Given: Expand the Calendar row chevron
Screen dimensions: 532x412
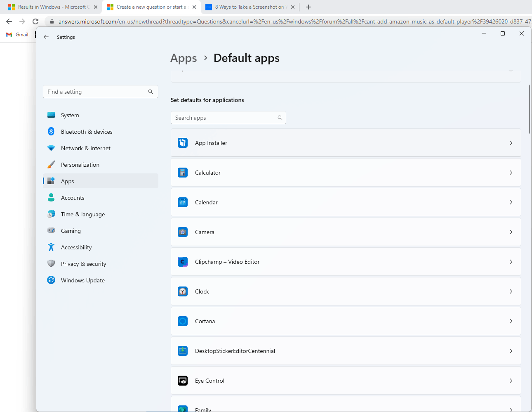Looking at the screenshot, I should 511,202.
